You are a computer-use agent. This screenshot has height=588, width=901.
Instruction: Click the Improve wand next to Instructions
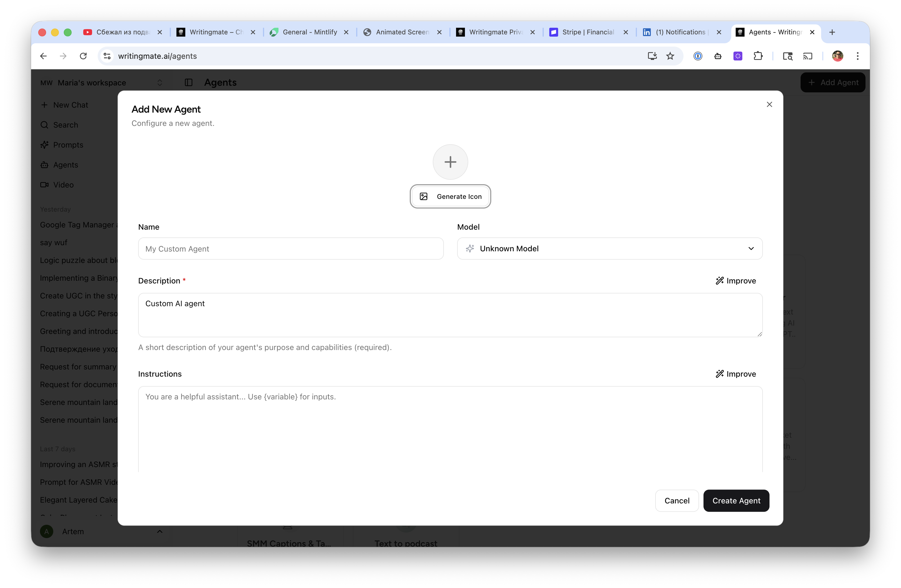point(720,374)
